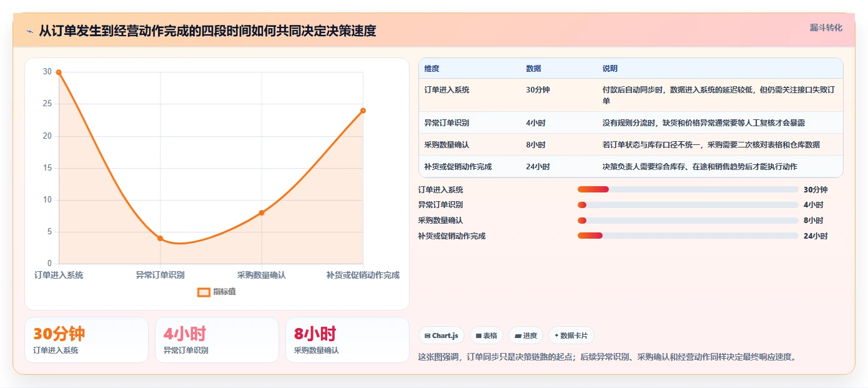Click the 订单进入系统 progress bar
868x388 pixels.
click(x=688, y=189)
